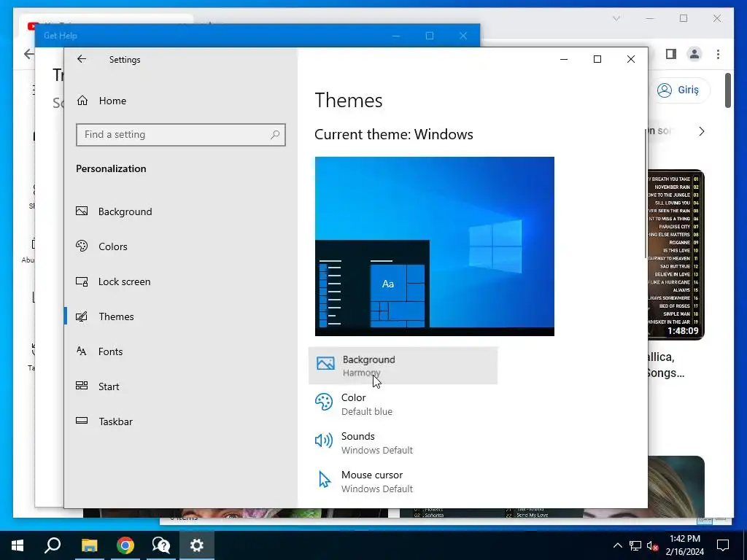Open the Windows Start menu
This screenshot has width=747, height=560.
pyautogui.click(x=18, y=545)
